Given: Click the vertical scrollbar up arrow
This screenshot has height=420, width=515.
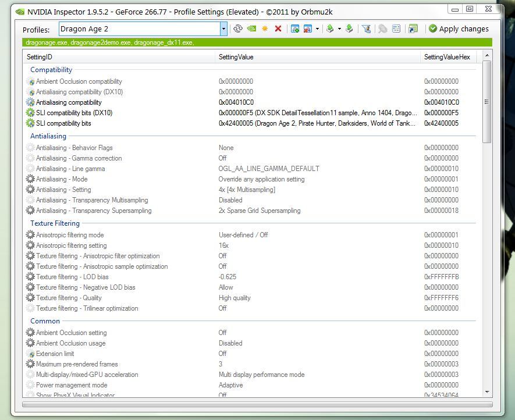Looking at the screenshot, I should (x=487, y=55).
